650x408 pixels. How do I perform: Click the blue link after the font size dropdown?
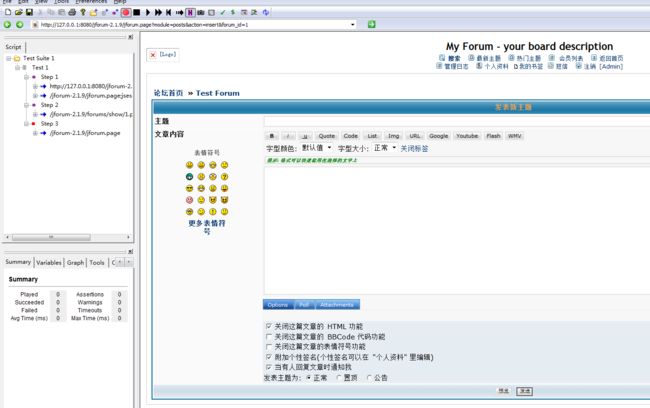click(x=414, y=148)
